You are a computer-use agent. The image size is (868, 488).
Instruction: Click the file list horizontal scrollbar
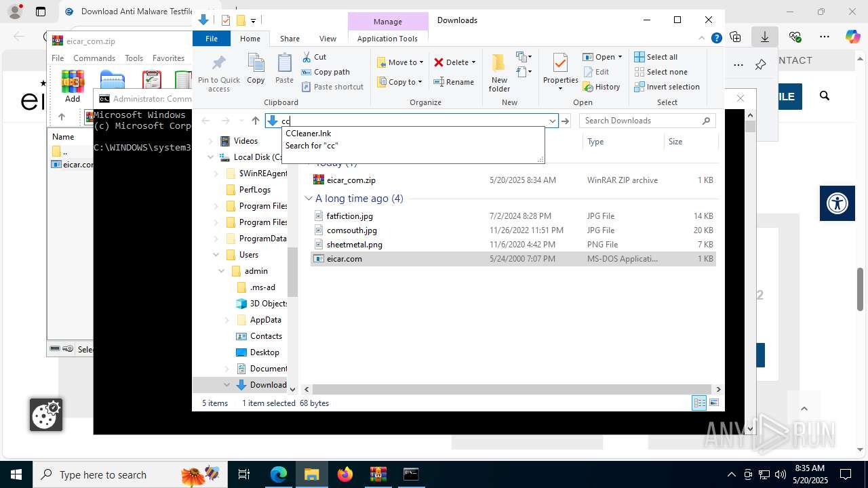[x=512, y=389]
